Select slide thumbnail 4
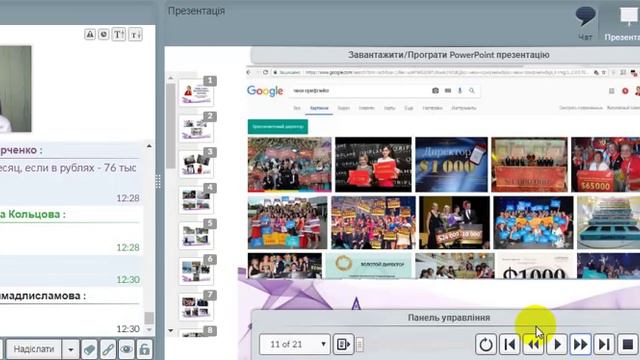This screenshot has width=640, height=360. (x=196, y=200)
